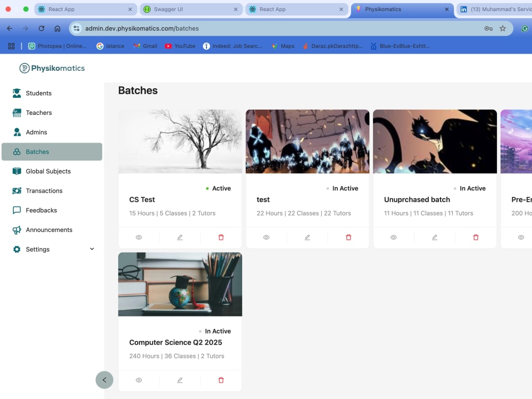View the test batch (eye icon)
This screenshot has width=532, height=399.
pyautogui.click(x=267, y=237)
